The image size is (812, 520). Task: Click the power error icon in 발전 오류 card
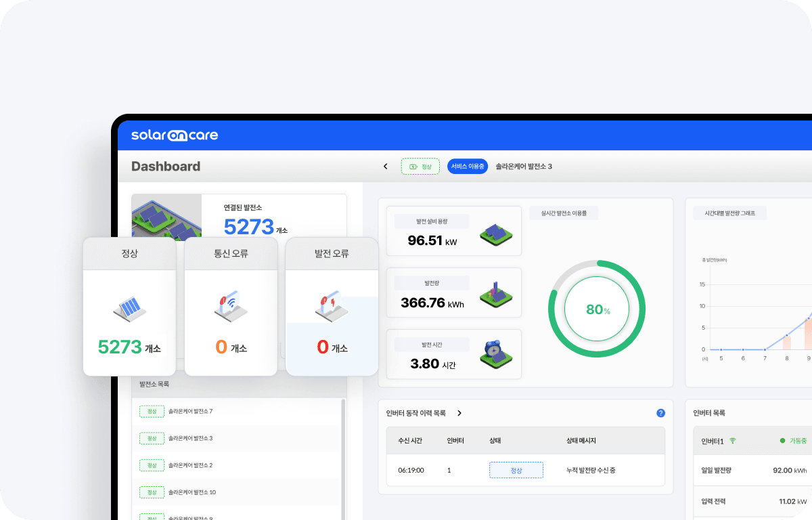(332, 307)
